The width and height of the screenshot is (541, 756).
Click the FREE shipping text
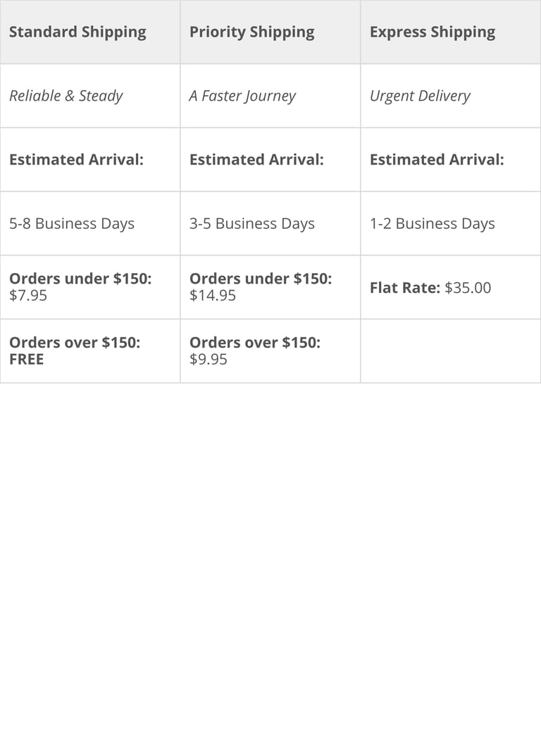click(x=26, y=360)
